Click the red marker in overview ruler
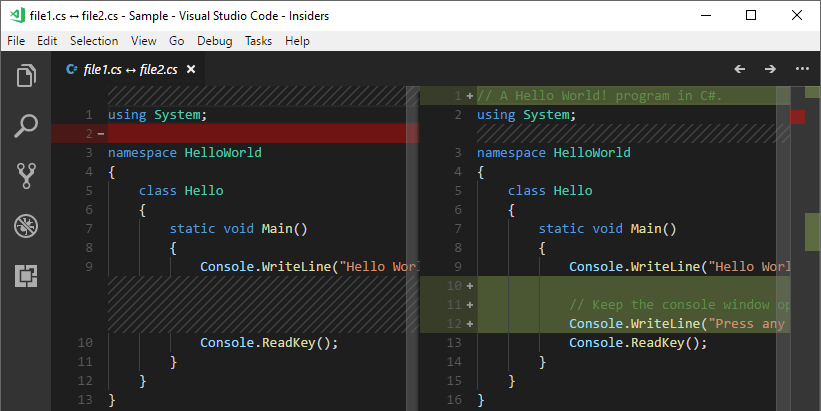Image resolution: width=821 pixels, height=411 pixels. (x=797, y=117)
